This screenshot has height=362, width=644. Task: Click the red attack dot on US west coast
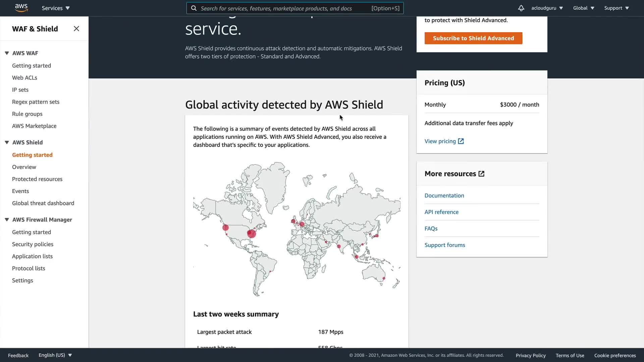click(x=225, y=228)
